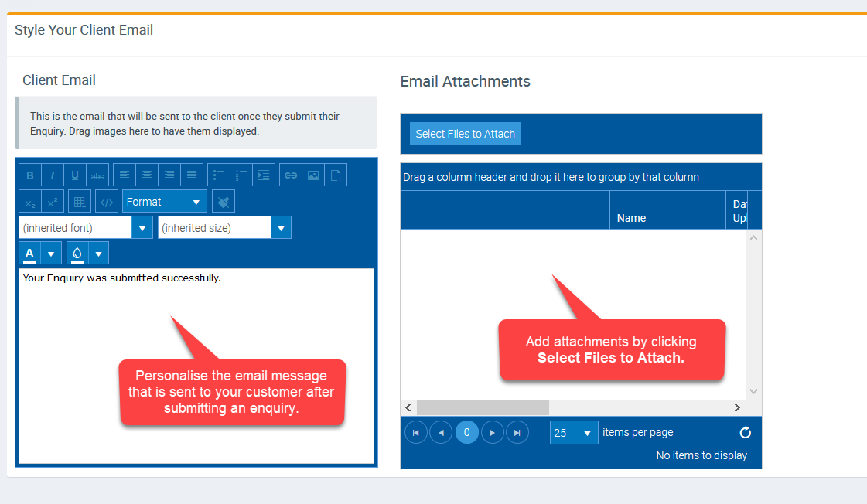Click the Name column header
Viewport: 867px width, 504px height.
point(631,218)
